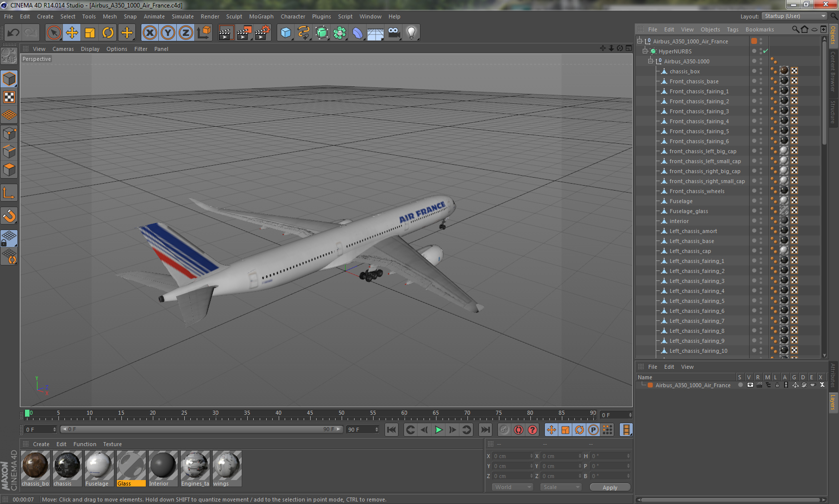This screenshot has height=504, width=839.
Task: Open the MoGraph menu
Action: (x=261, y=16)
